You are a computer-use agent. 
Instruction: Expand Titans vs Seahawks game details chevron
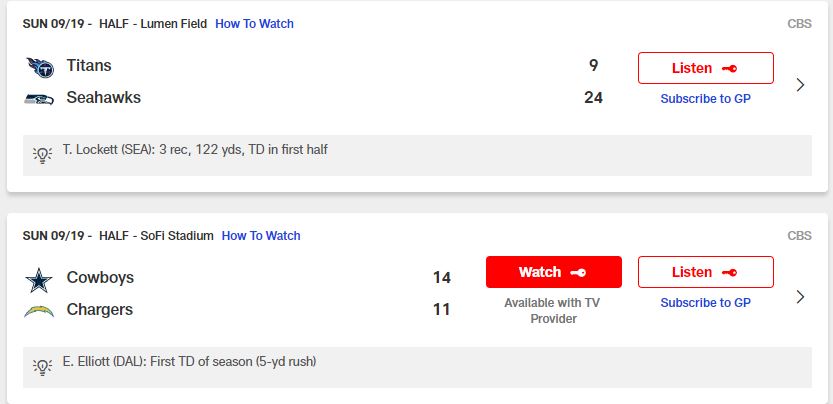pyautogui.click(x=801, y=85)
